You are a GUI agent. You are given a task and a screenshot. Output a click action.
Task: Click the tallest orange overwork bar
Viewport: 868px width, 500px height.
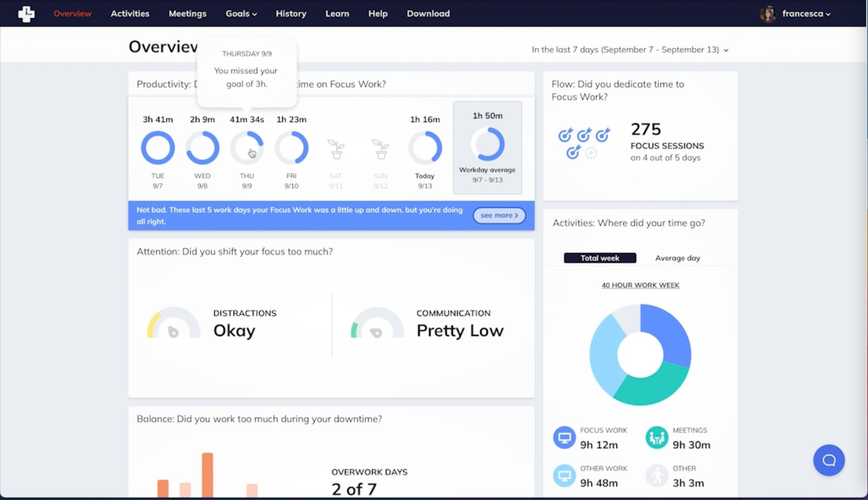207,475
